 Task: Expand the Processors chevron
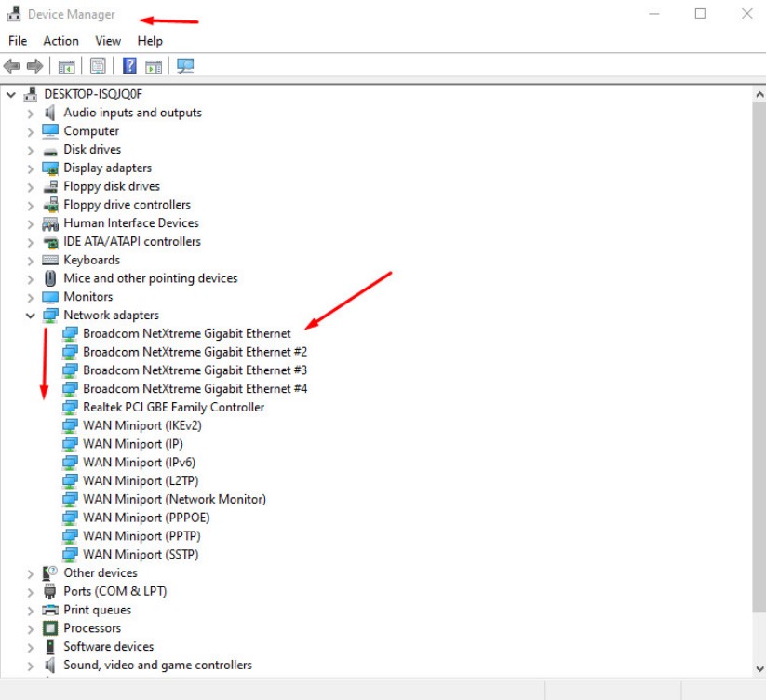pos(31,629)
